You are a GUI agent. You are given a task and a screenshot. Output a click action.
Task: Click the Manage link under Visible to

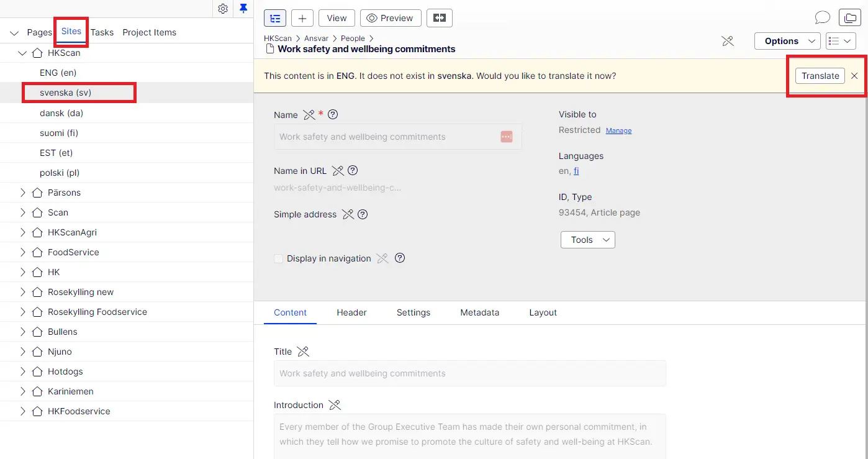point(618,130)
